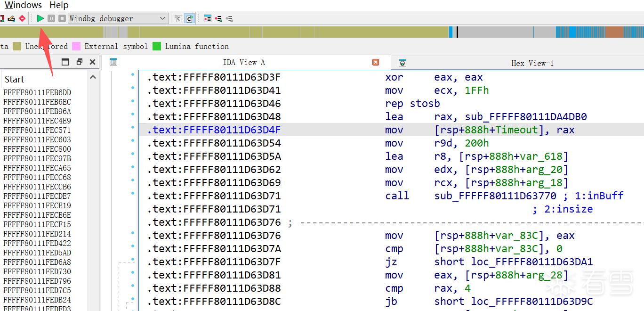Open the Windows menu

point(23,5)
